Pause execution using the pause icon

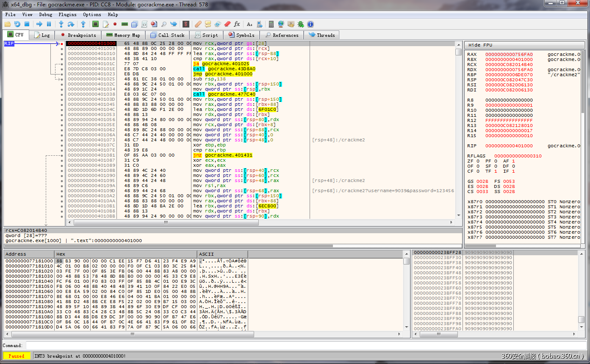pos(49,24)
